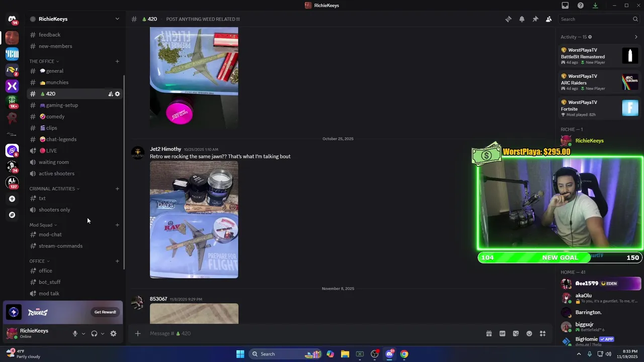Show hidden system tray icons chevron

(579, 354)
